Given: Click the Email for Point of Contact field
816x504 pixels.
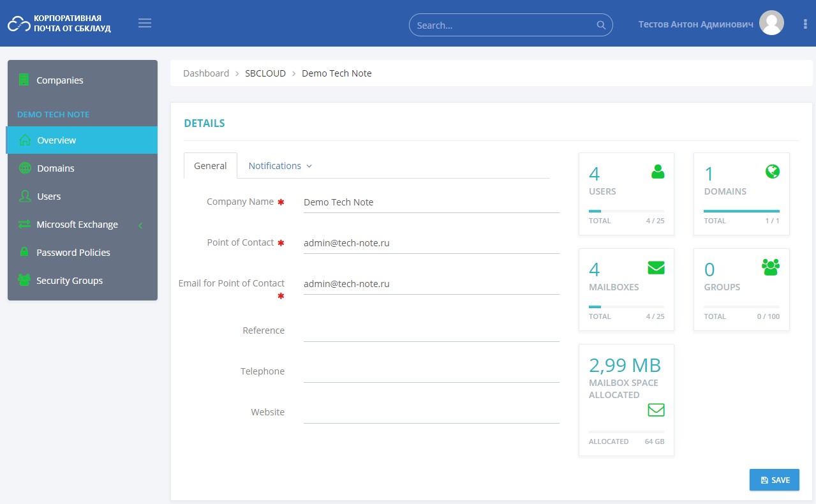Looking at the screenshot, I should [x=431, y=284].
